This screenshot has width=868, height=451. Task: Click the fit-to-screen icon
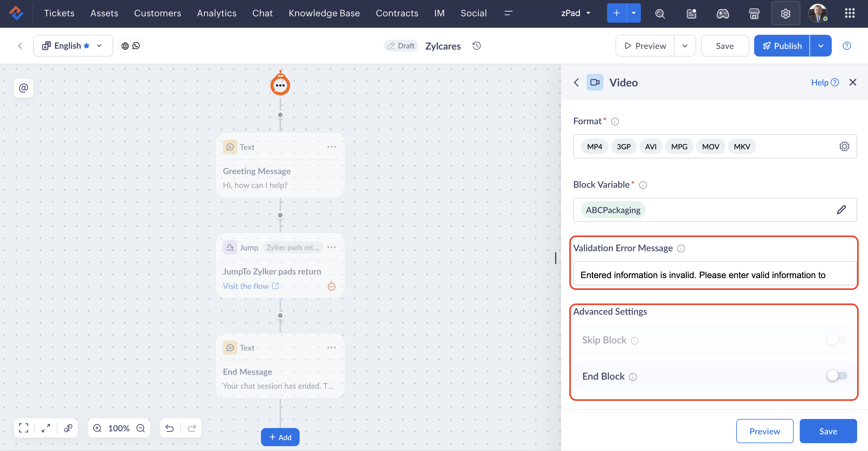click(x=24, y=428)
